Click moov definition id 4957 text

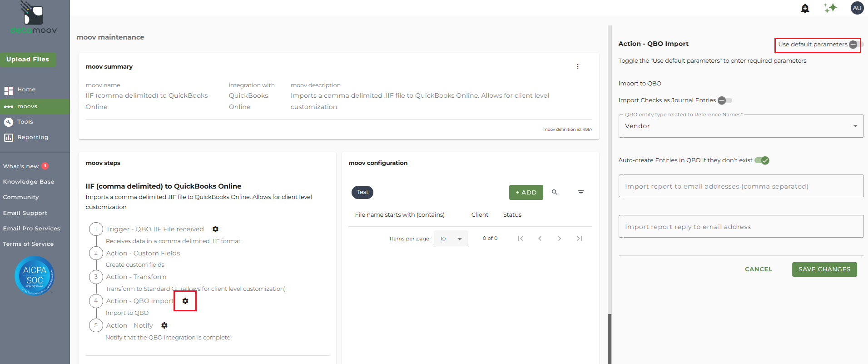[x=568, y=130]
